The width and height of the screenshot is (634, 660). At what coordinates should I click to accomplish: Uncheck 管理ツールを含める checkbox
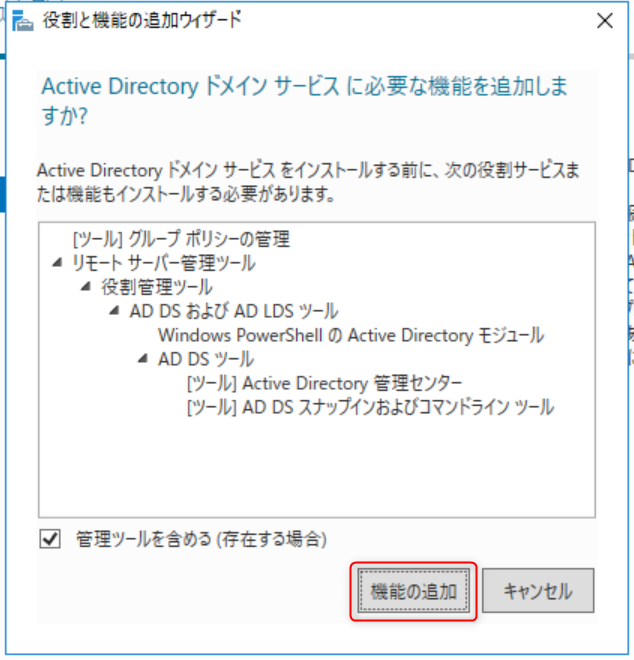click(50, 539)
